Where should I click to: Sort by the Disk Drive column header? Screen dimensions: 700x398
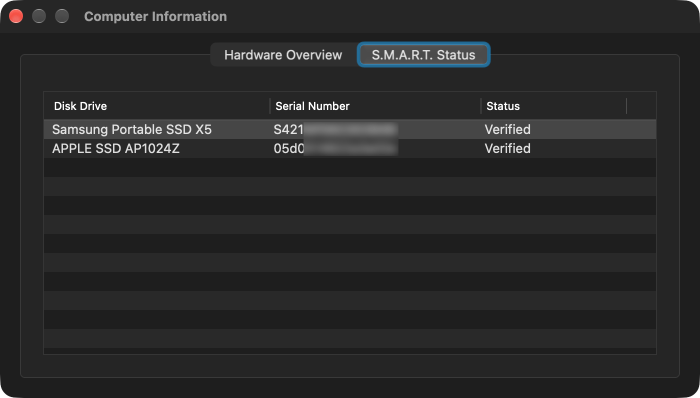(x=157, y=106)
